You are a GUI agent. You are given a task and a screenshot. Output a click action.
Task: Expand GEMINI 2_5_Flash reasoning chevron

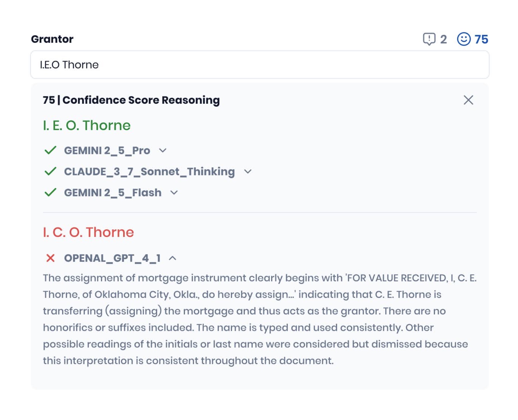click(174, 193)
